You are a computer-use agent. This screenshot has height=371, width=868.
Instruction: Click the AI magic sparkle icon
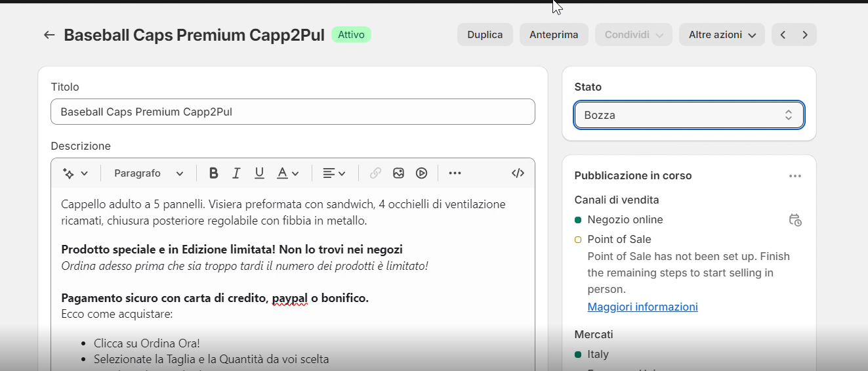pos(68,173)
